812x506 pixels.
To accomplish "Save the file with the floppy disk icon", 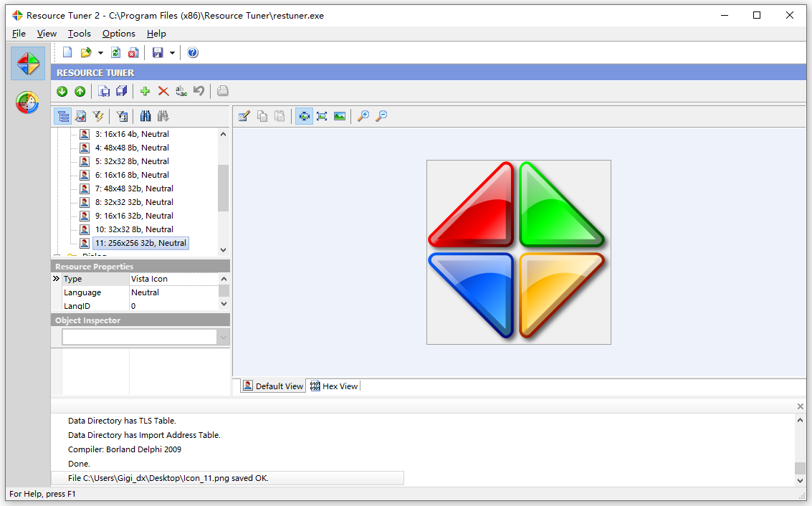I will (158, 52).
